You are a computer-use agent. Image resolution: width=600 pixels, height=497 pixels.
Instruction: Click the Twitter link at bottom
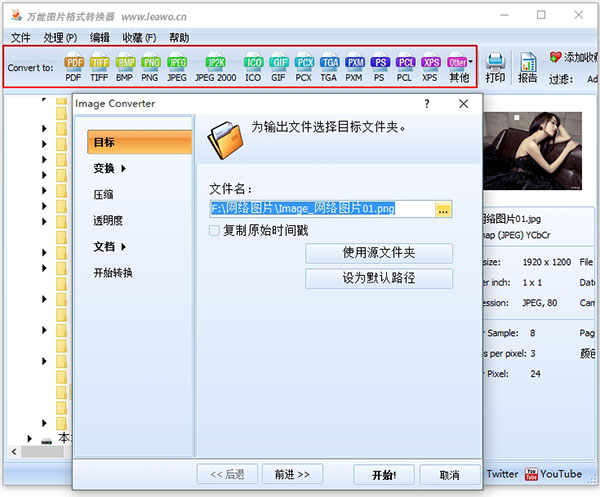click(502, 474)
